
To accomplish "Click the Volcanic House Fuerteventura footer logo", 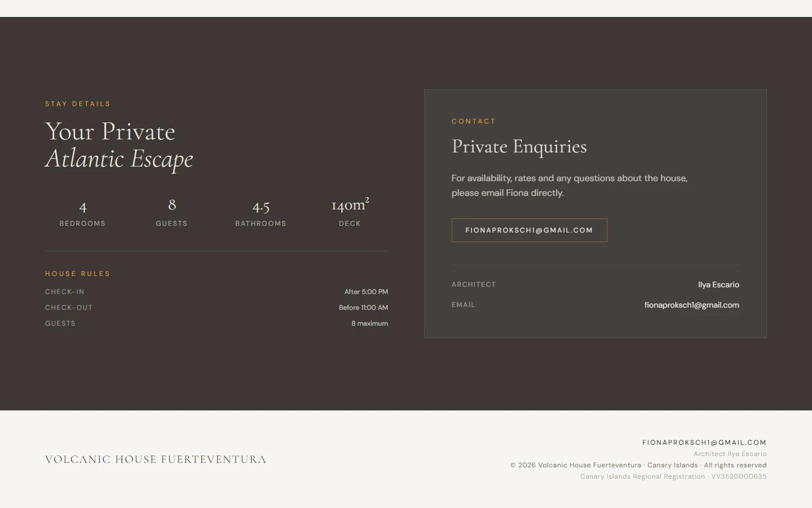I will pyautogui.click(x=156, y=459).
